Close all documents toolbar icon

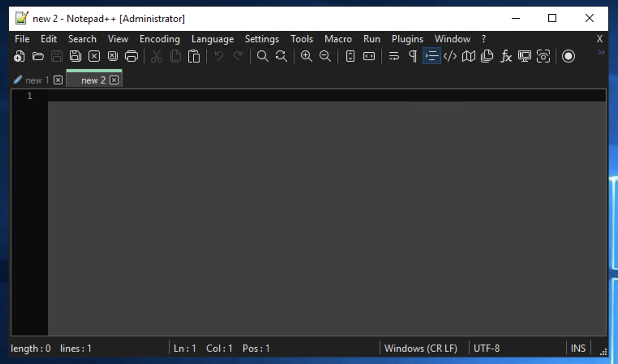tap(113, 56)
